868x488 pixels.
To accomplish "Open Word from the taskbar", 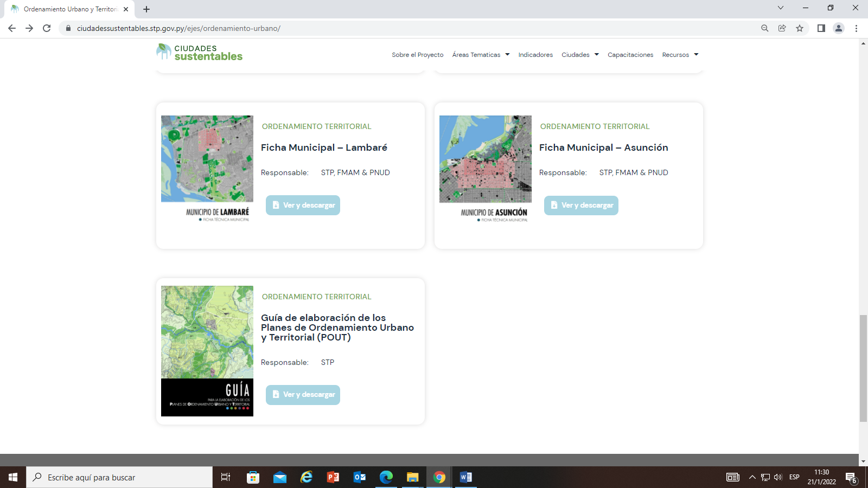I will 466,477.
